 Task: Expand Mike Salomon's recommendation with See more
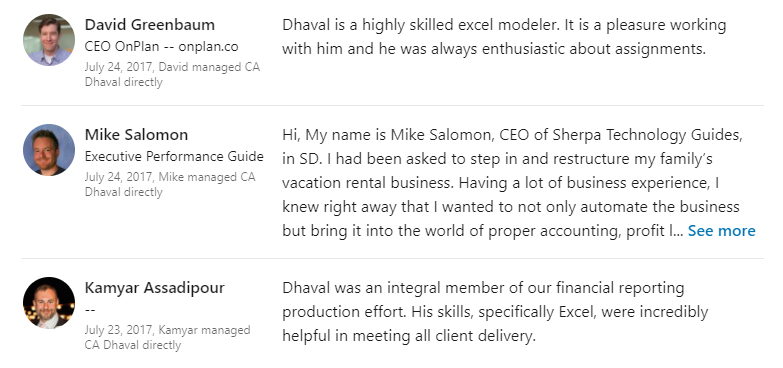[722, 231]
